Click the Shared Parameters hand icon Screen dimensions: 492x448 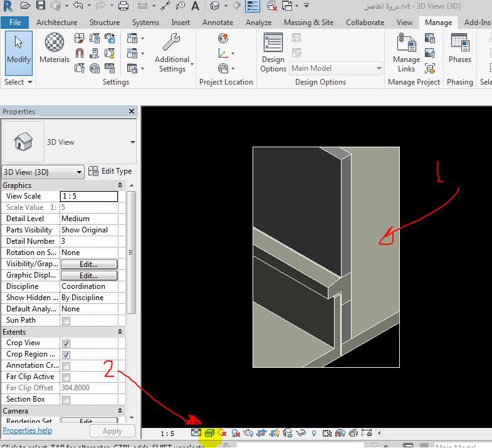pos(94,53)
